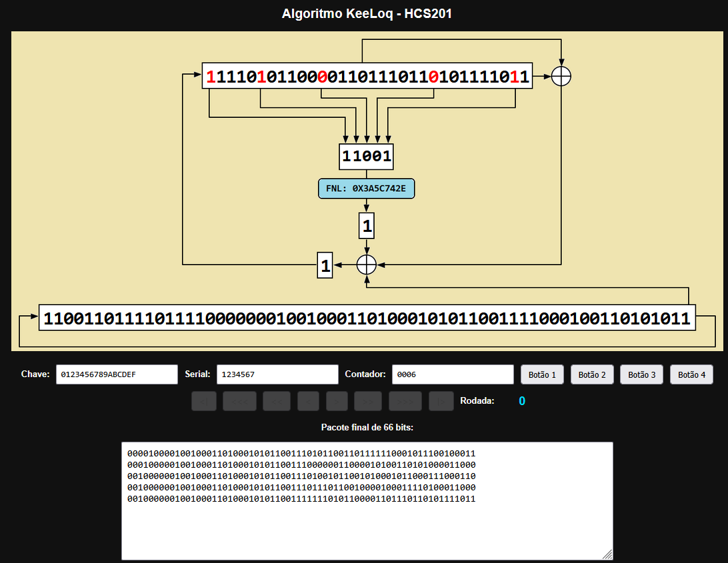Click the 64-bit key register bit string
This screenshot has height=563, width=728.
(x=367, y=318)
